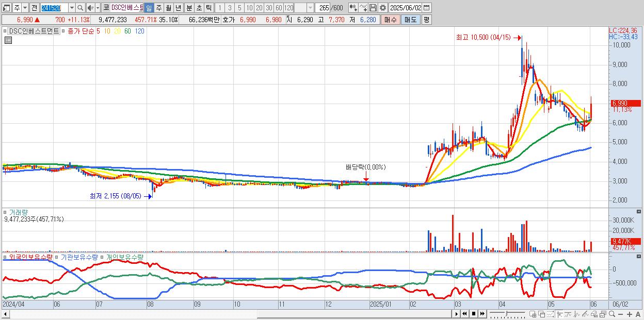Switch to the 틱 tick chart period
Viewport: 644px width, 320px height.
click(208, 8)
